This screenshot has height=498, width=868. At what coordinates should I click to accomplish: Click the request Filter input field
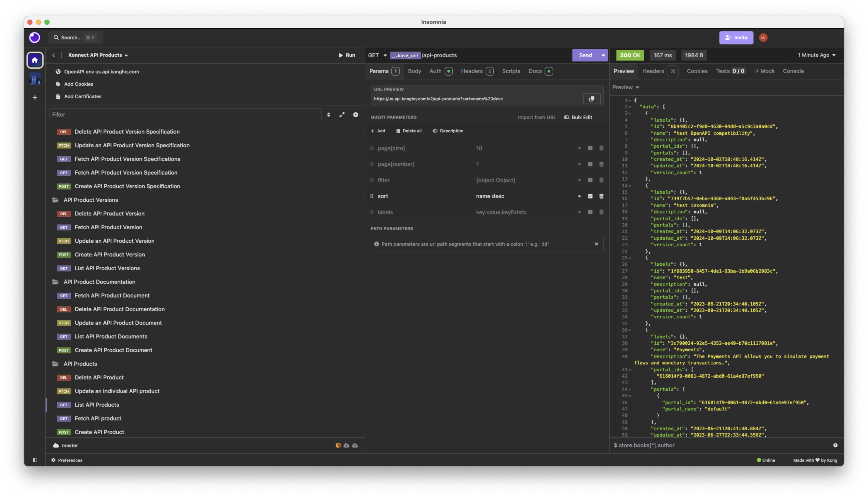[x=185, y=115]
